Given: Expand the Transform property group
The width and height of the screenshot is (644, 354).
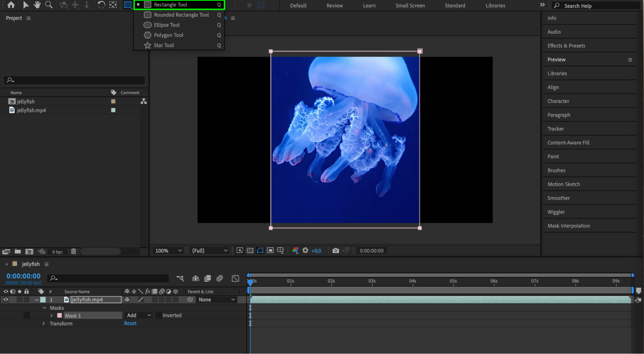Looking at the screenshot, I should coord(44,323).
